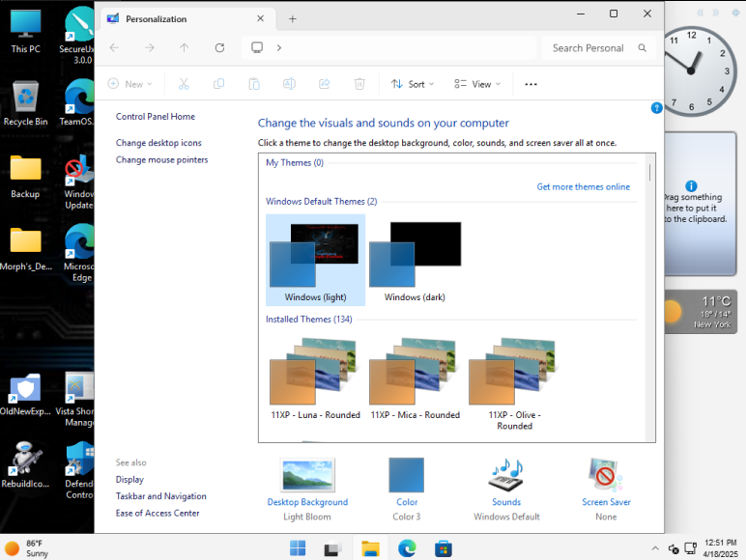Click Get more themes online link
746x560 pixels.
584,186
